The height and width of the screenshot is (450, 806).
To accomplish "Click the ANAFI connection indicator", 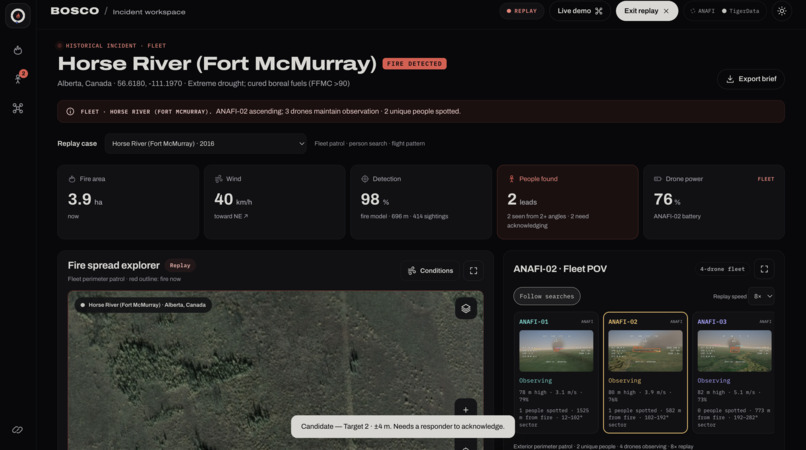I will click(x=702, y=11).
